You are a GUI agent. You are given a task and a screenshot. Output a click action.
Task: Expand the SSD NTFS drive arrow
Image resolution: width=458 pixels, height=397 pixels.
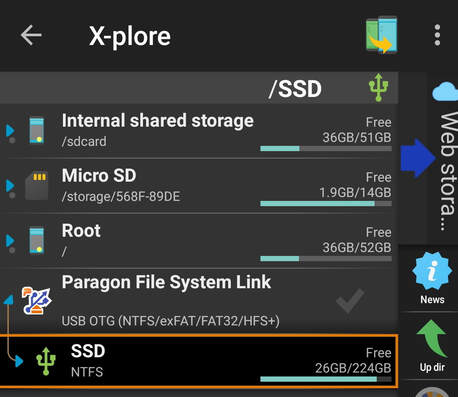pos(19,361)
